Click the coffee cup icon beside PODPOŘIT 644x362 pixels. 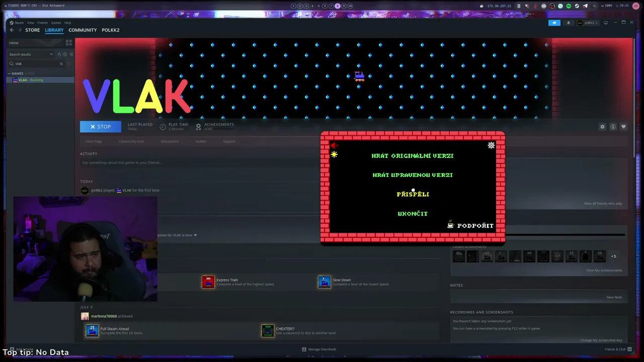tap(450, 225)
